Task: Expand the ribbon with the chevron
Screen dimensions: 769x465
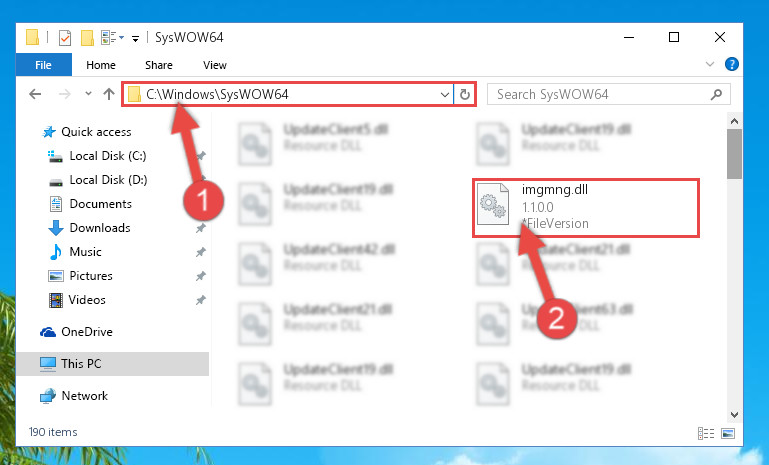Action: point(709,64)
